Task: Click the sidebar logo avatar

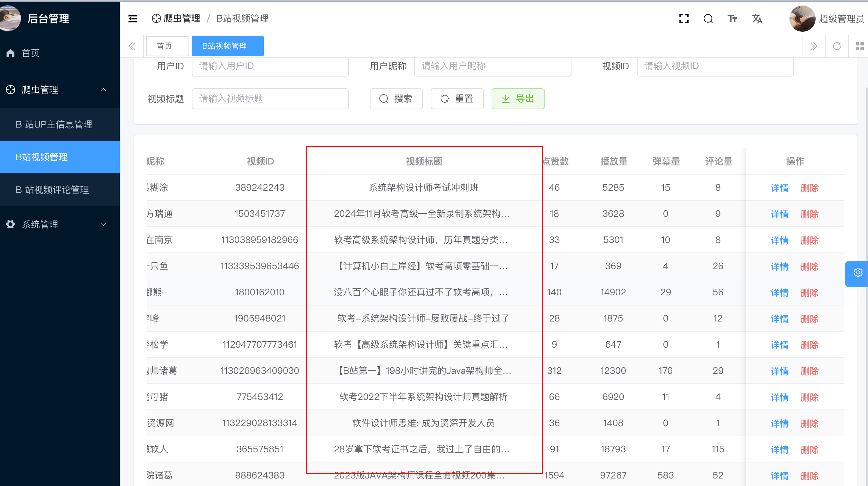Action: click(9, 19)
